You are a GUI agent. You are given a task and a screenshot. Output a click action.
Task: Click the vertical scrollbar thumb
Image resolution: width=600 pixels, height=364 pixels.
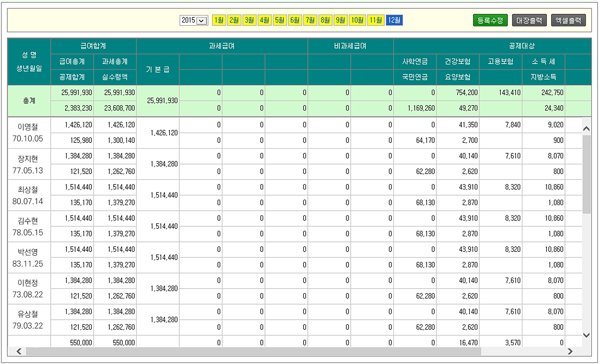coord(586,173)
